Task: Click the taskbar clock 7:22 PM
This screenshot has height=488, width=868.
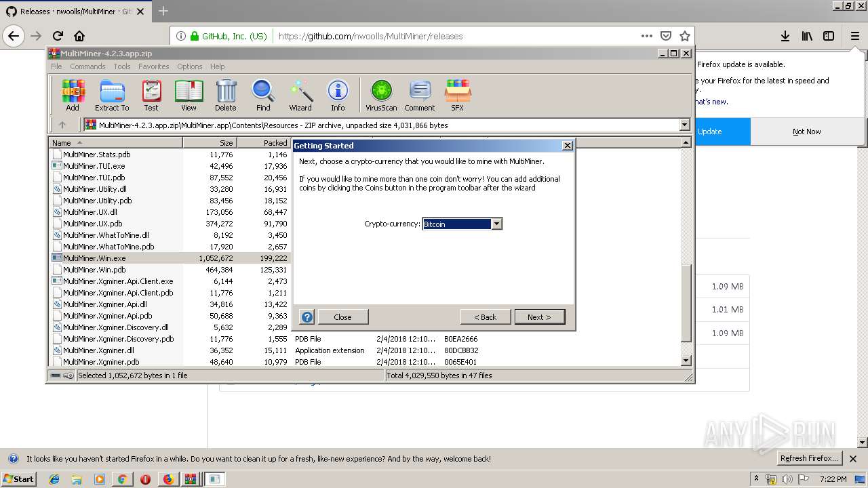Action: click(x=833, y=479)
